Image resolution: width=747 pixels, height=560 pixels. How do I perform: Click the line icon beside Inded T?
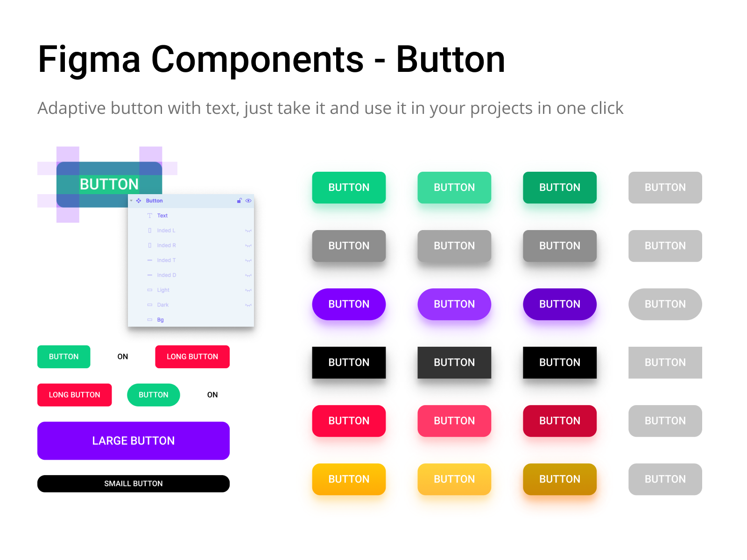(149, 260)
